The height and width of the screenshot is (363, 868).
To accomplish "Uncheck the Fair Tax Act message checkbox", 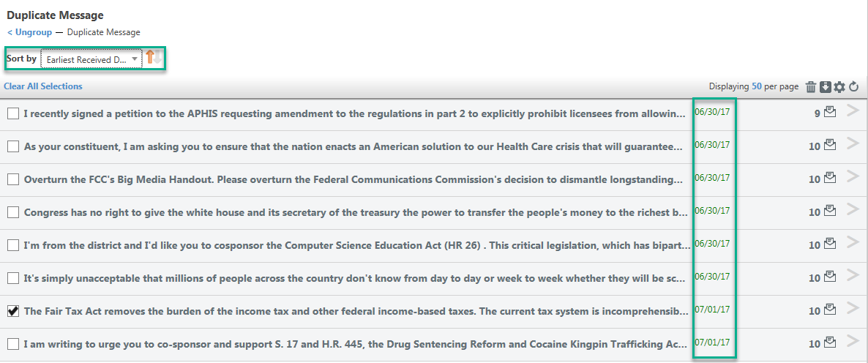I will (x=13, y=312).
